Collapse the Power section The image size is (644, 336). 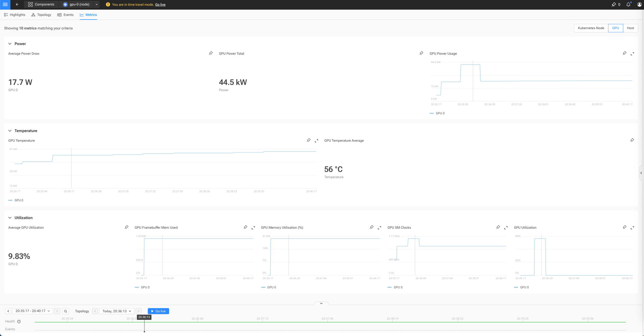[10, 44]
